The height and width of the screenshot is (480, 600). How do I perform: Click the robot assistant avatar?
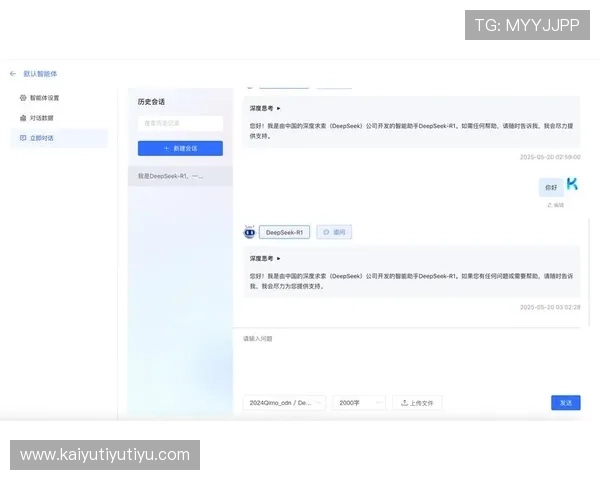(x=249, y=232)
